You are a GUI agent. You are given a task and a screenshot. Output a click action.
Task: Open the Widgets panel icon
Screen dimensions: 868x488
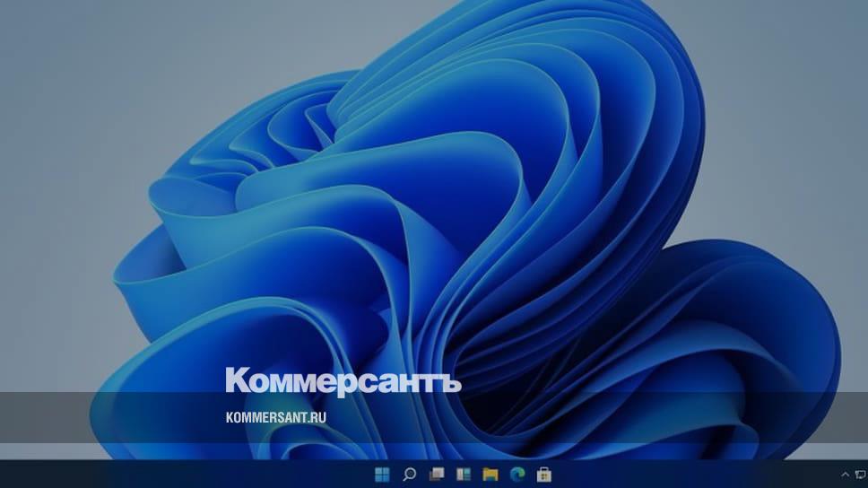pyautogui.click(x=463, y=474)
